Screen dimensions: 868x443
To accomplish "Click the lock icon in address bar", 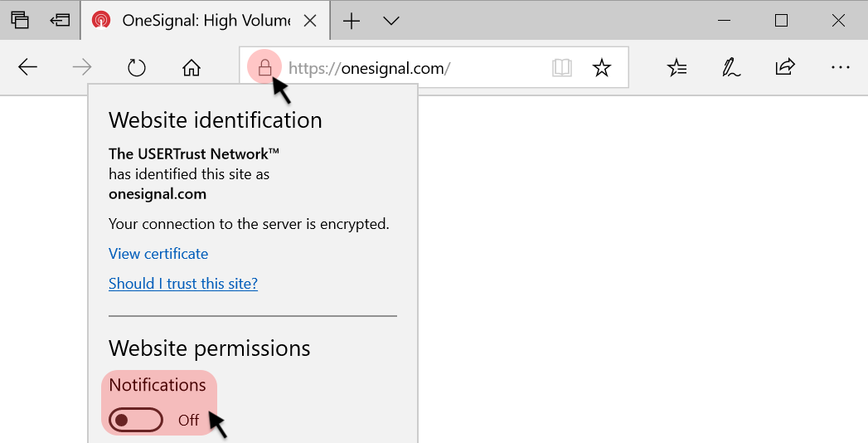I will click(264, 68).
